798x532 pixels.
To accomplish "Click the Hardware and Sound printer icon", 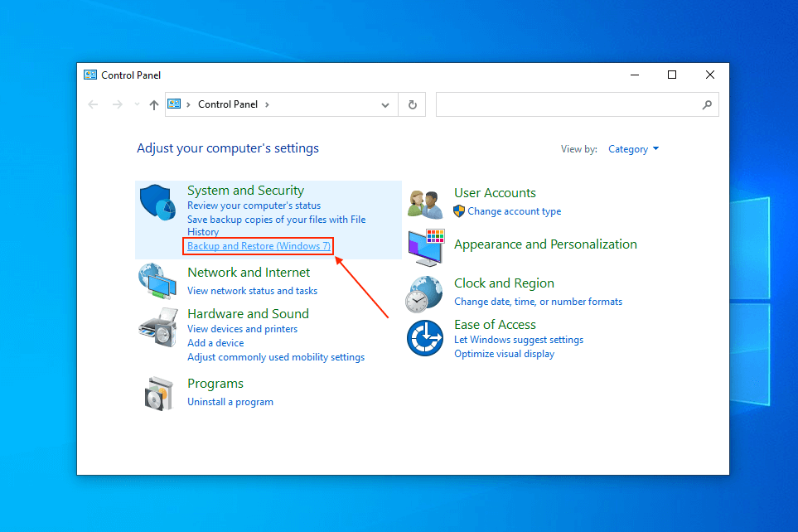I will (157, 326).
